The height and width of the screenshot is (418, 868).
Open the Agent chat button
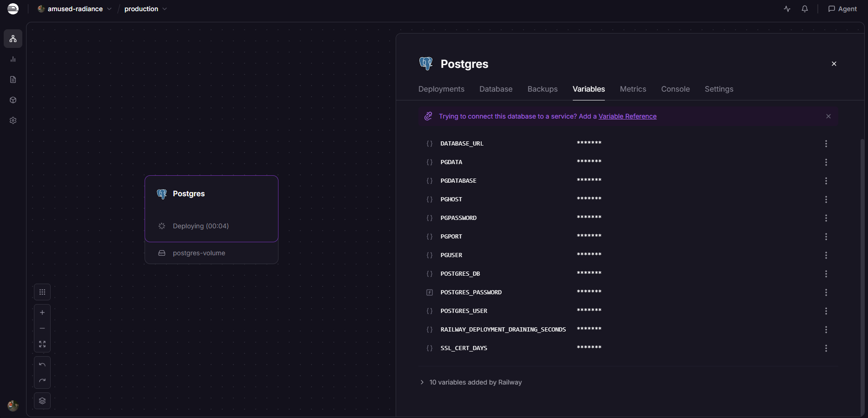[x=842, y=9]
